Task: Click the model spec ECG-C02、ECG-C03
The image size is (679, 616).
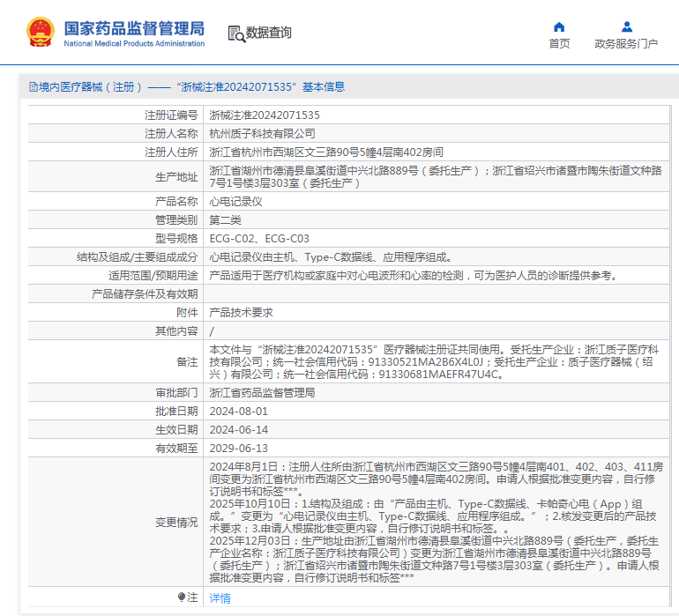Action: pos(259,238)
